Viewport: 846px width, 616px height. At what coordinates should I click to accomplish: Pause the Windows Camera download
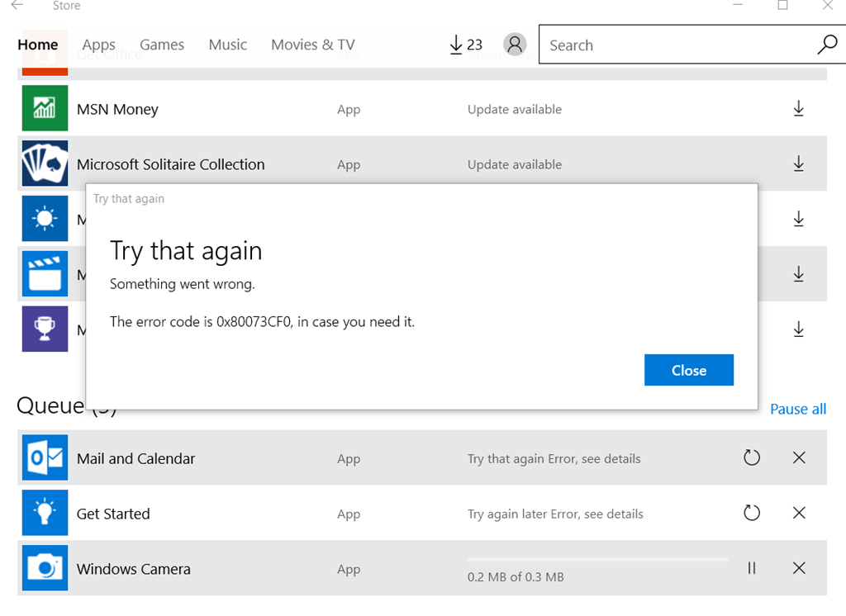coord(752,568)
